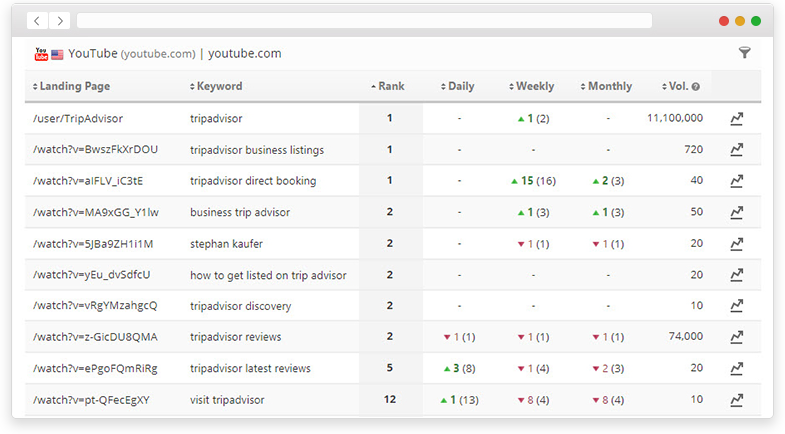Open the filter funnel icon
This screenshot has height=434, width=785.
[x=744, y=53]
